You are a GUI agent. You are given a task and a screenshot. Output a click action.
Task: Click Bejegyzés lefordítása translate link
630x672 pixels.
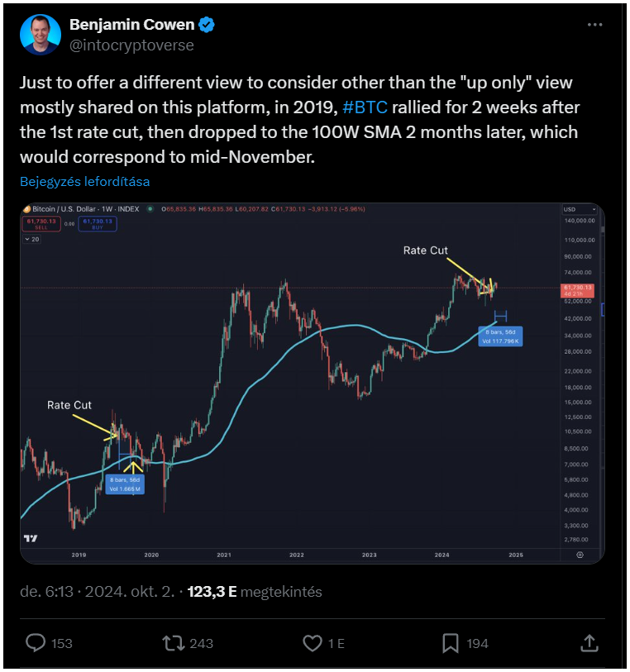coord(85,181)
